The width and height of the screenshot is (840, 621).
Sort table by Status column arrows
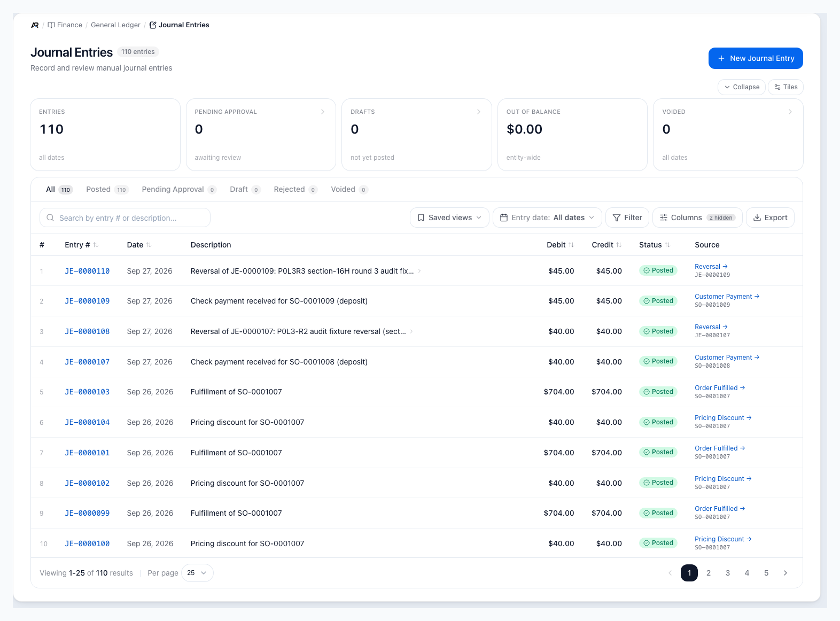click(x=667, y=245)
